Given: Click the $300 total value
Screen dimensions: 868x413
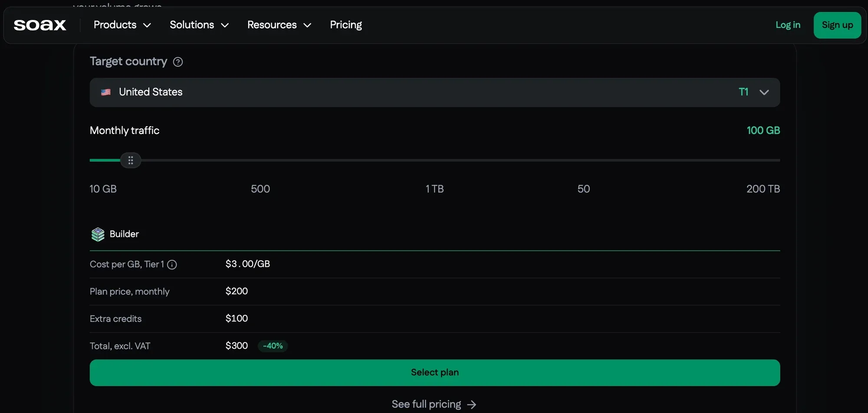Looking at the screenshot, I should click(237, 346).
